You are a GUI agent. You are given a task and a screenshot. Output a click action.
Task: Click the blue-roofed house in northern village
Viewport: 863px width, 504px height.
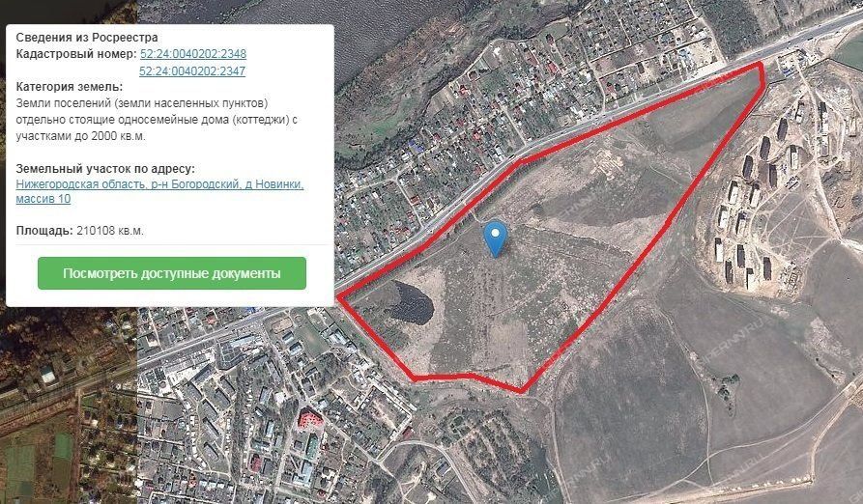coord(417,147)
